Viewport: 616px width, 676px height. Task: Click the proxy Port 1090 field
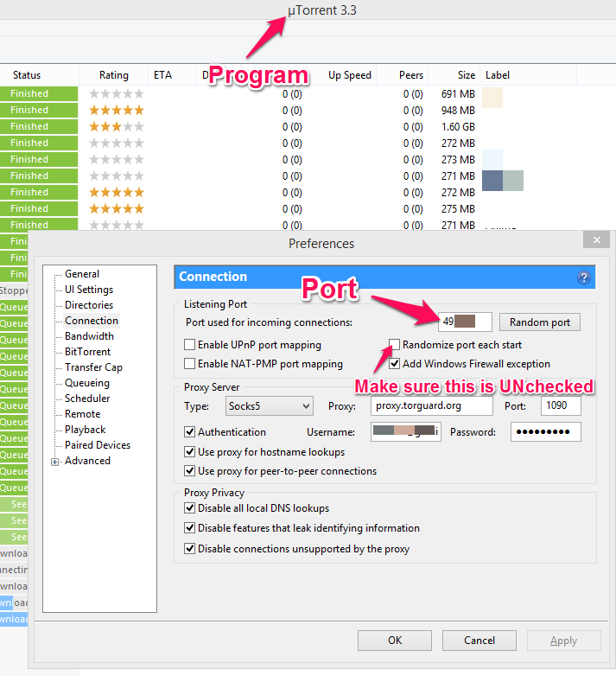click(561, 405)
